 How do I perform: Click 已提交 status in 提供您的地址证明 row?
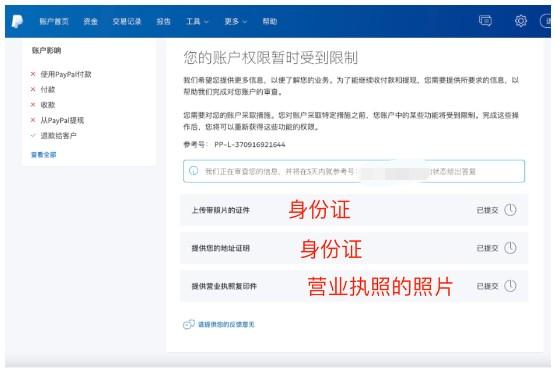click(487, 248)
